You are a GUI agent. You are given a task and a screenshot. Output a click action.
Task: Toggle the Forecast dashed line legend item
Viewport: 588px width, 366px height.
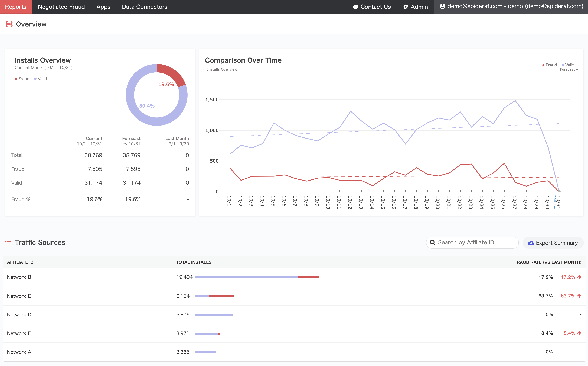click(569, 69)
